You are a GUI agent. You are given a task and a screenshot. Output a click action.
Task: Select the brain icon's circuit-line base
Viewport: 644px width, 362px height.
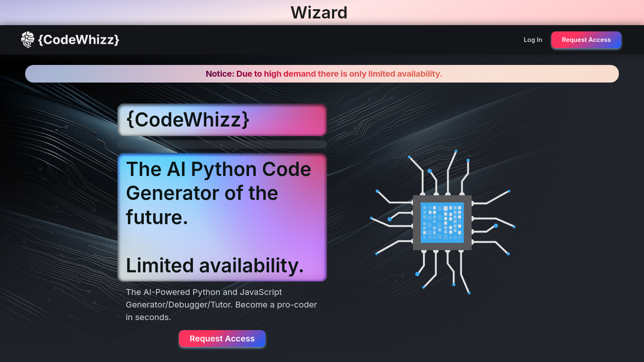pyautogui.click(x=28, y=44)
